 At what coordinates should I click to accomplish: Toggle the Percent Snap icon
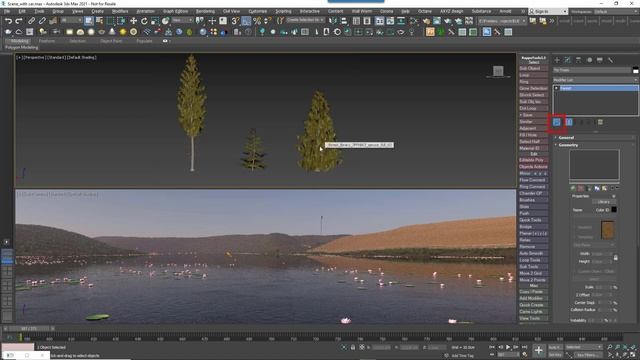click(257, 21)
